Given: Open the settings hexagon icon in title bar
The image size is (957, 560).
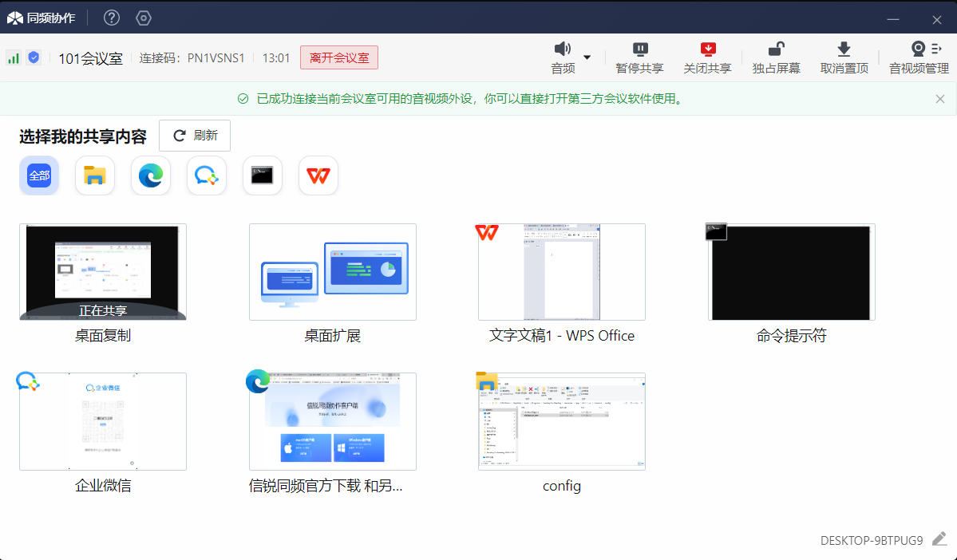Looking at the screenshot, I should [144, 18].
